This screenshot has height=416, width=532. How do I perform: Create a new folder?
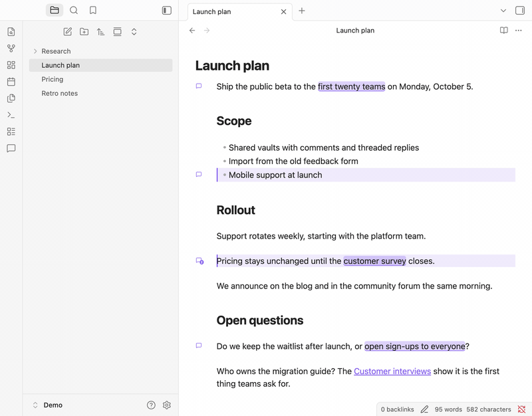coord(84,32)
